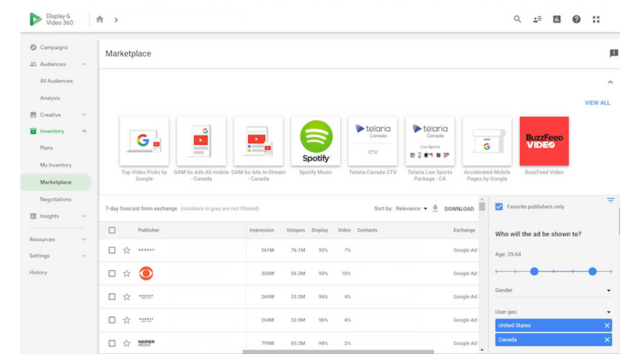Star the Warner Media publisher row
This screenshot has width=640, height=360.
127,343
